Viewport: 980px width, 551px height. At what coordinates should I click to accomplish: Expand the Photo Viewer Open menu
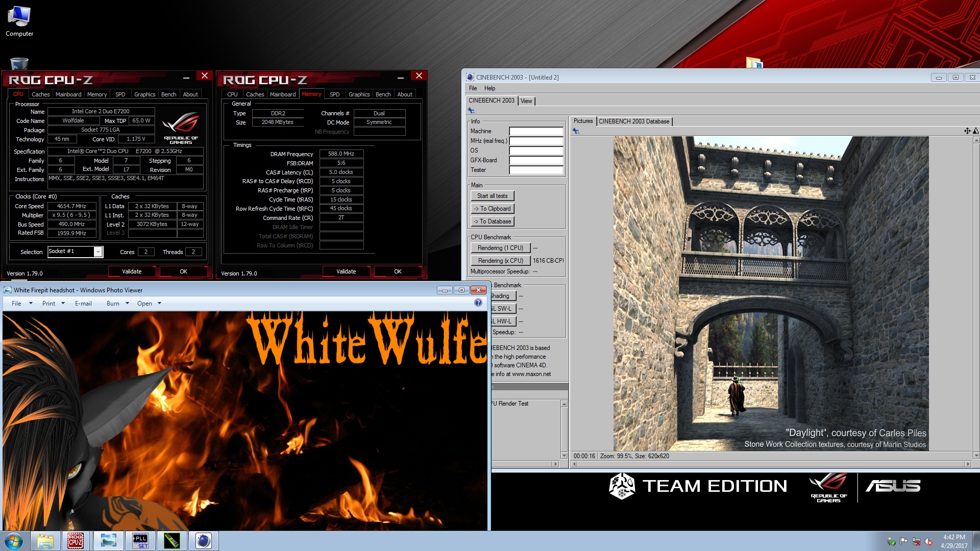point(149,303)
